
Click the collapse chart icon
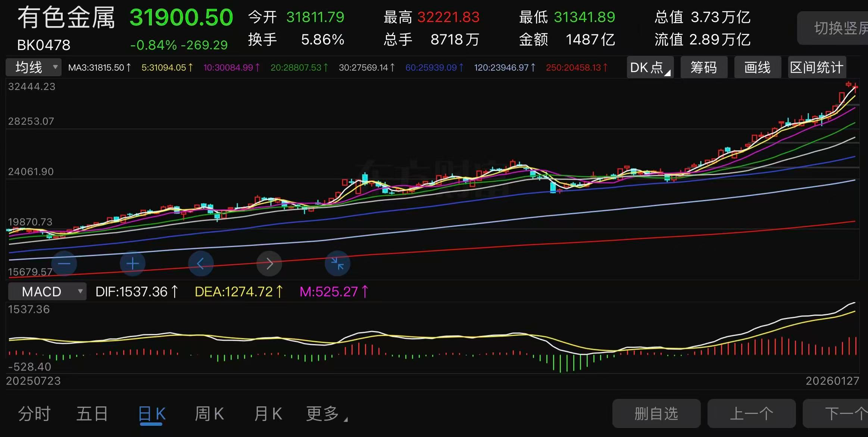click(337, 264)
